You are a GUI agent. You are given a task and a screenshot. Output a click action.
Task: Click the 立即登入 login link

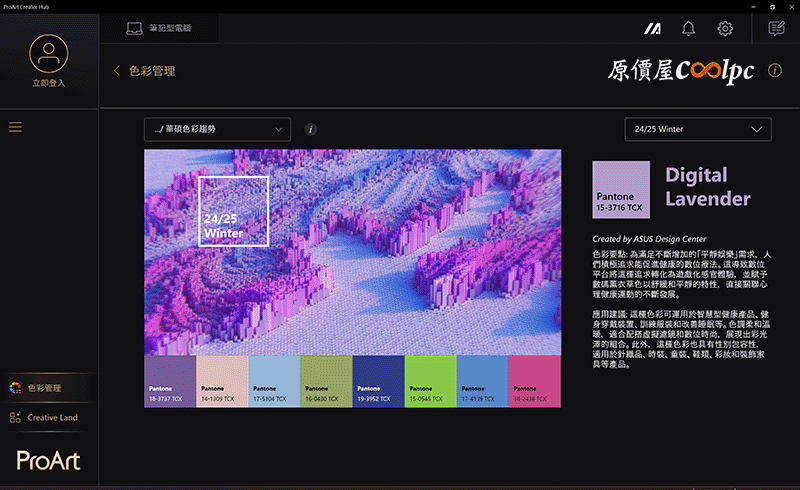pyautogui.click(x=48, y=83)
